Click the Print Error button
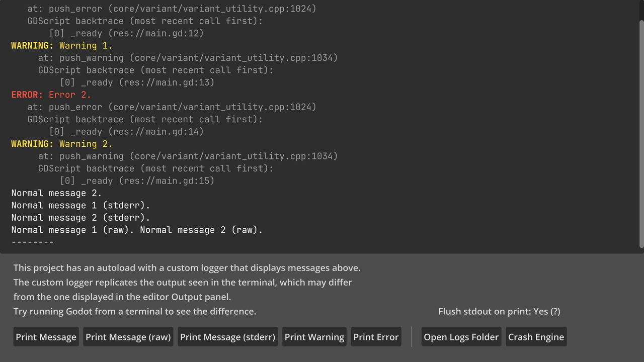The height and width of the screenshot is (362, 644). click(376, 337)
